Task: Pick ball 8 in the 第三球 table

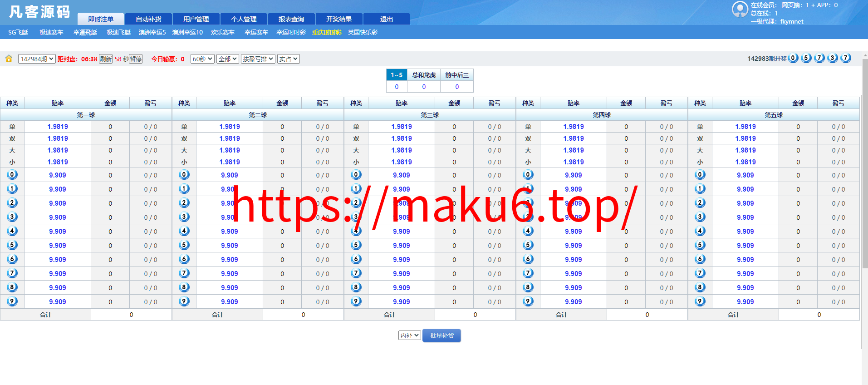Action: pyautogui.click(x=356, y=287)
